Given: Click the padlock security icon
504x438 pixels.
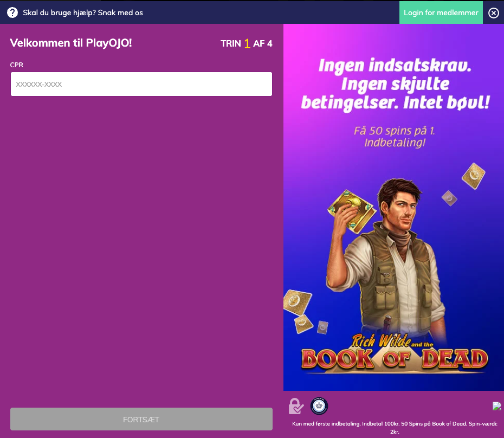Looking at the screenshot, I should click(x=295, y=405).
